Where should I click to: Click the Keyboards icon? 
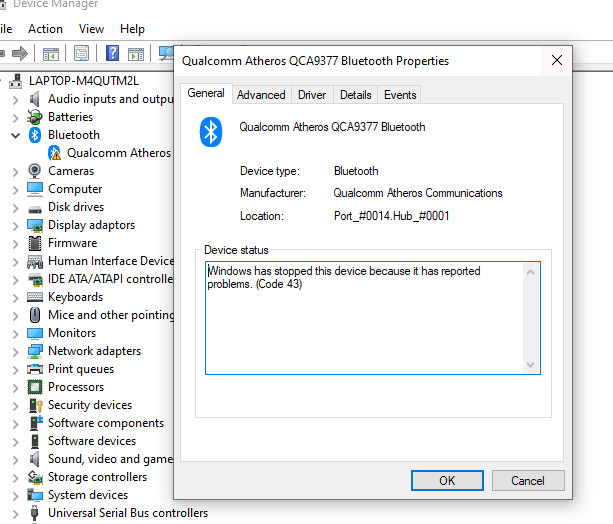tap(35, 297)
